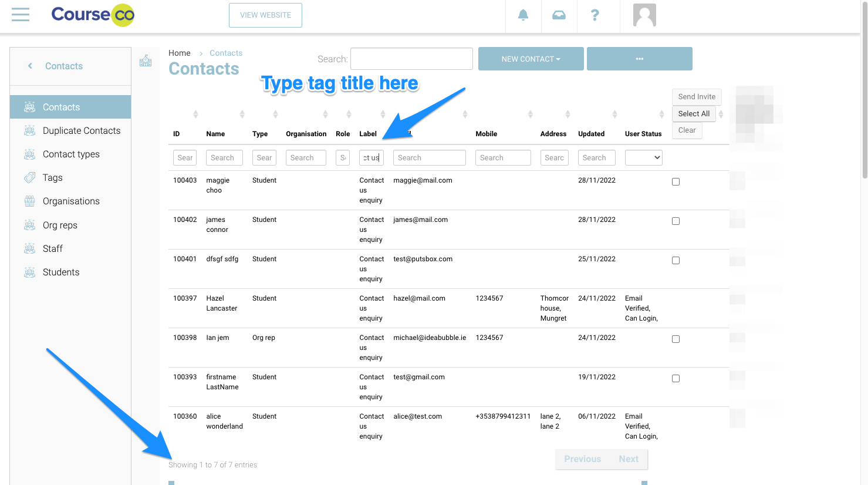Click the VIEW WEBSITE button
Image resolution: width=868 pixels, height=485 pixels.
tap(265, 15)
